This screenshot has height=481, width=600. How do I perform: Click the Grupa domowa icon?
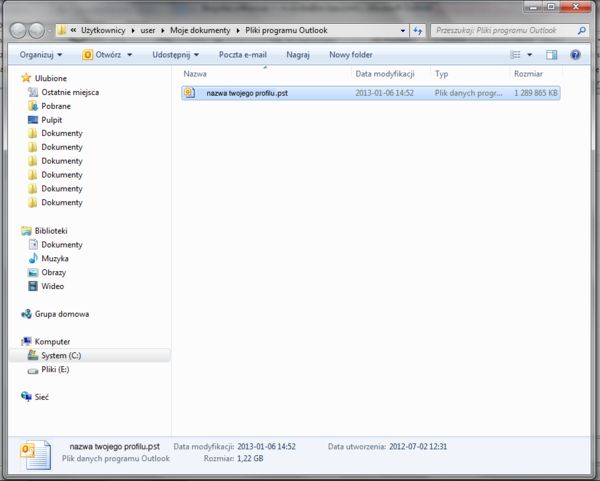click(26, 314)
